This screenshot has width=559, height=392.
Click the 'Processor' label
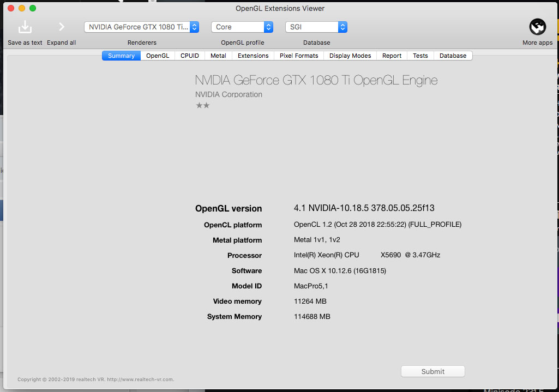pos(244,256)
